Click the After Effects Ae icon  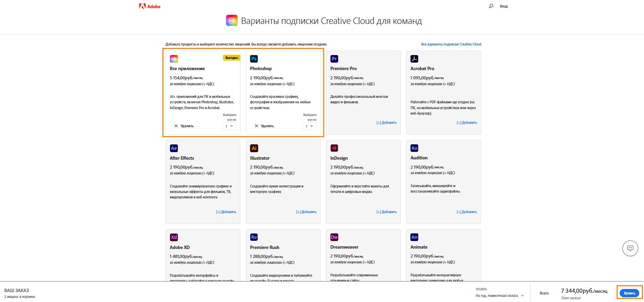[174, 148]
